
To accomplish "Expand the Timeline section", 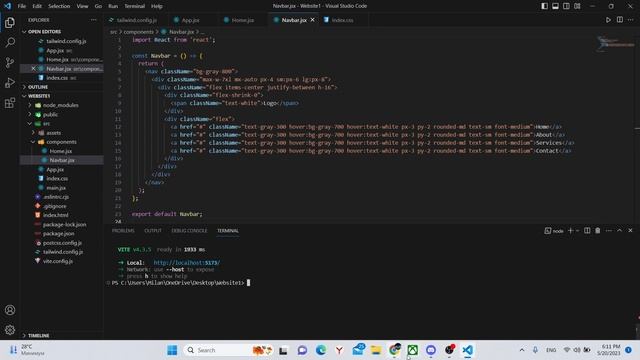I will pyautogui.click(x=61, y=336).
